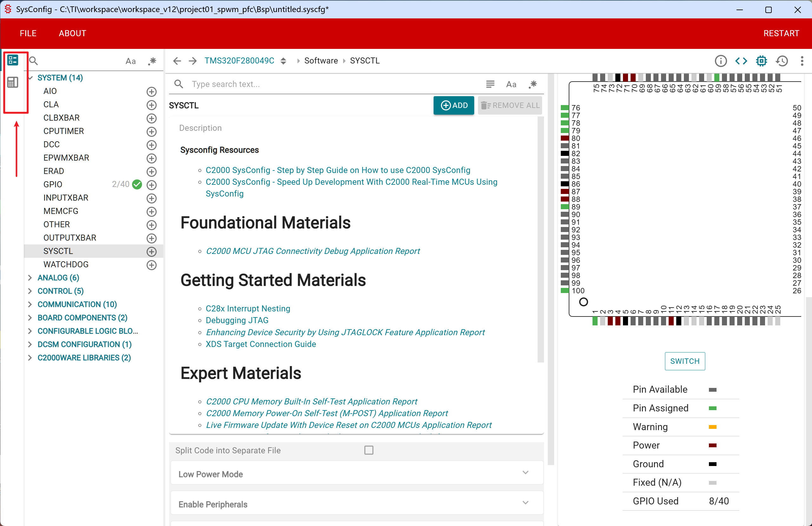Add an AIO instance
The width and height of the screenshot is (812, 526).
coord(152,91)
